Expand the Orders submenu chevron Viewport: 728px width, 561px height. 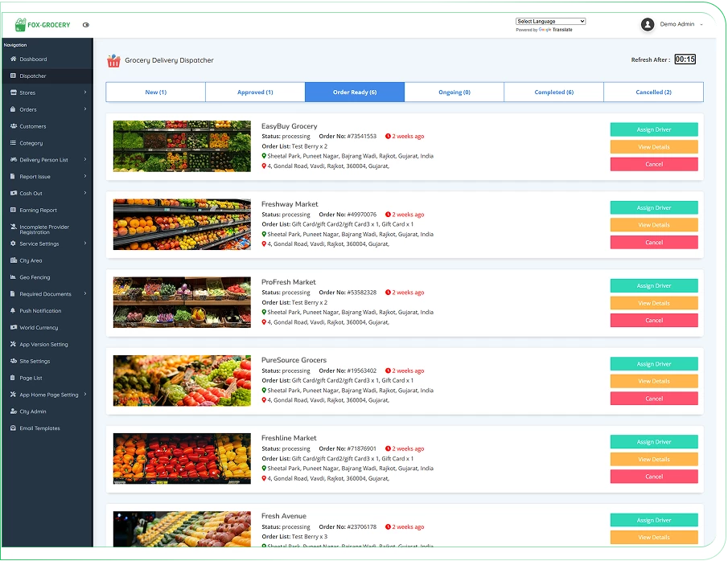(x=85, y=109)
